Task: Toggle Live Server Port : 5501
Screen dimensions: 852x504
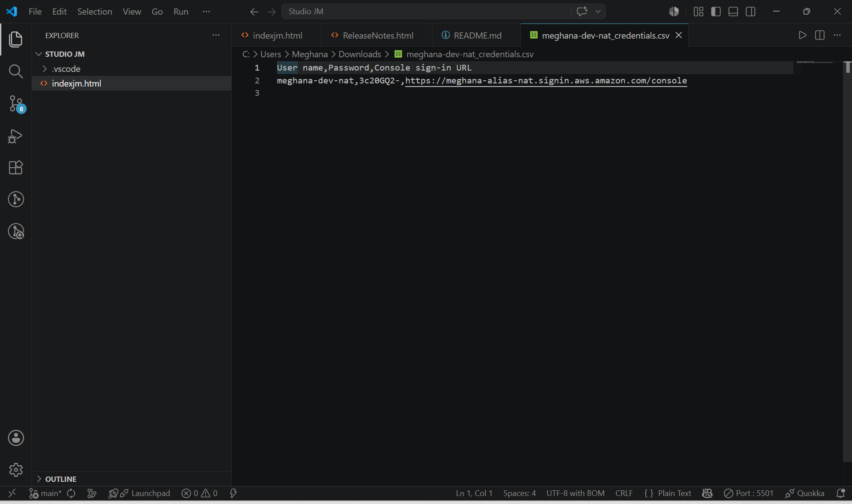Action: tap(749, 493)
